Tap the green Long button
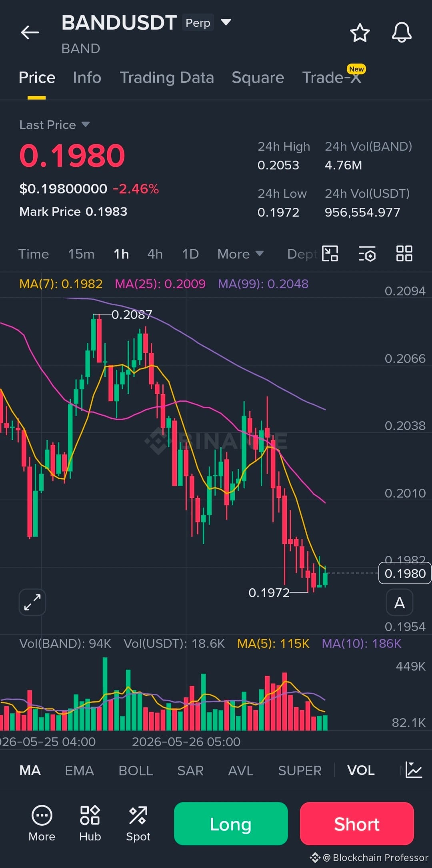 click(x=231, y=824)
